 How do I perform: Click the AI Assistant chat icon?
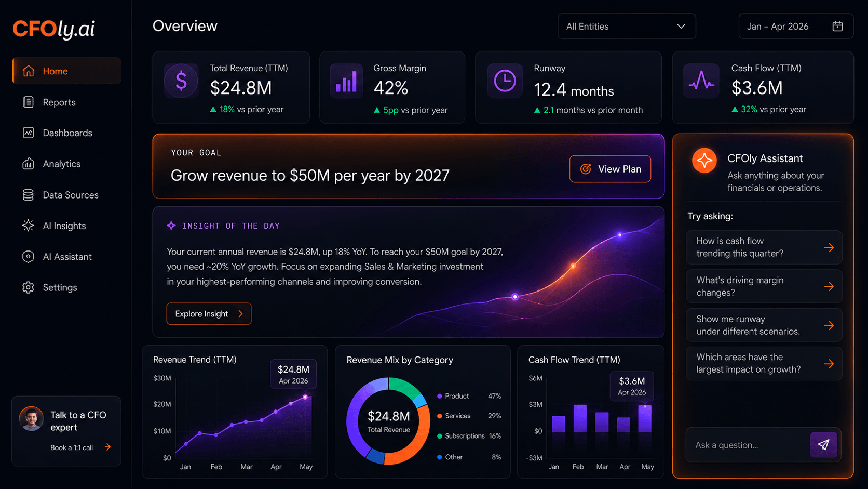tap(29, 257)
